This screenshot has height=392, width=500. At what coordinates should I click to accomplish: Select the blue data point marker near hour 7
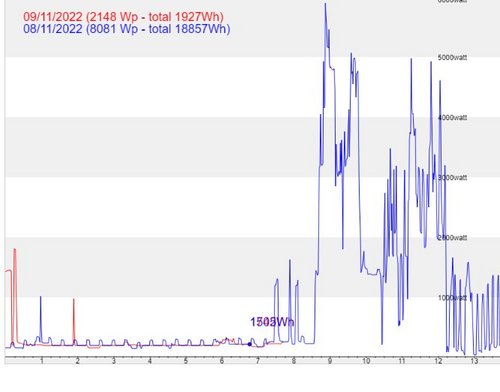pyautogui.click(x=250, y=344)
